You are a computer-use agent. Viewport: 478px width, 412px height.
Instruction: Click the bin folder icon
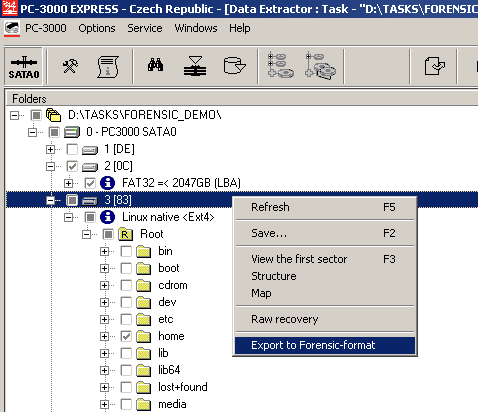point(144,252)
